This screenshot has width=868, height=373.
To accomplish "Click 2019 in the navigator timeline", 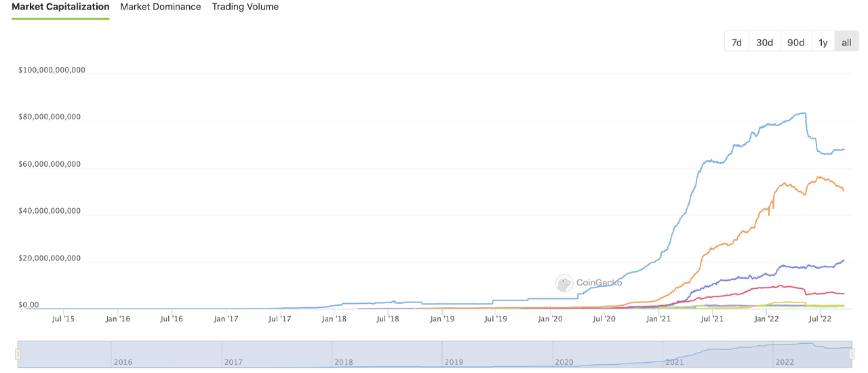I will [454, 362].
